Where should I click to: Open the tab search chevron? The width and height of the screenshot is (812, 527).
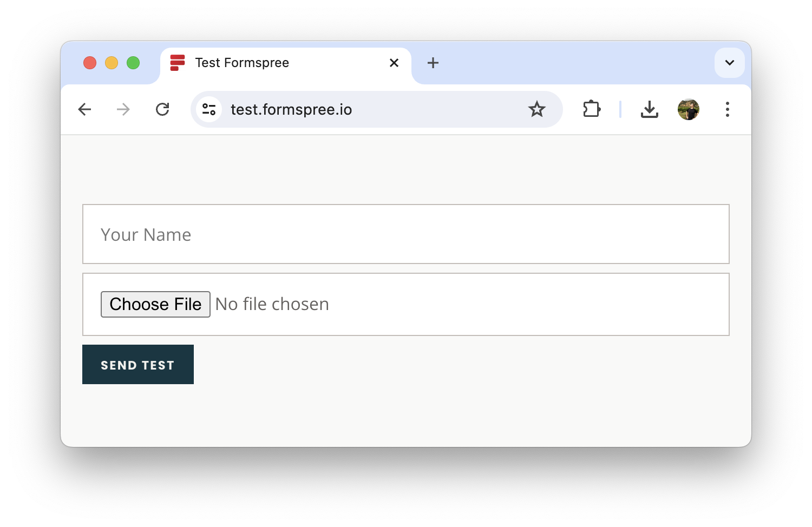click(x=729, y=63)
